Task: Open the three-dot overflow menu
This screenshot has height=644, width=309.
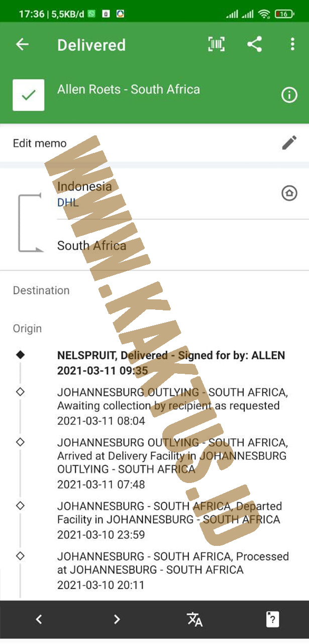Action: click(x=292, y=44)
